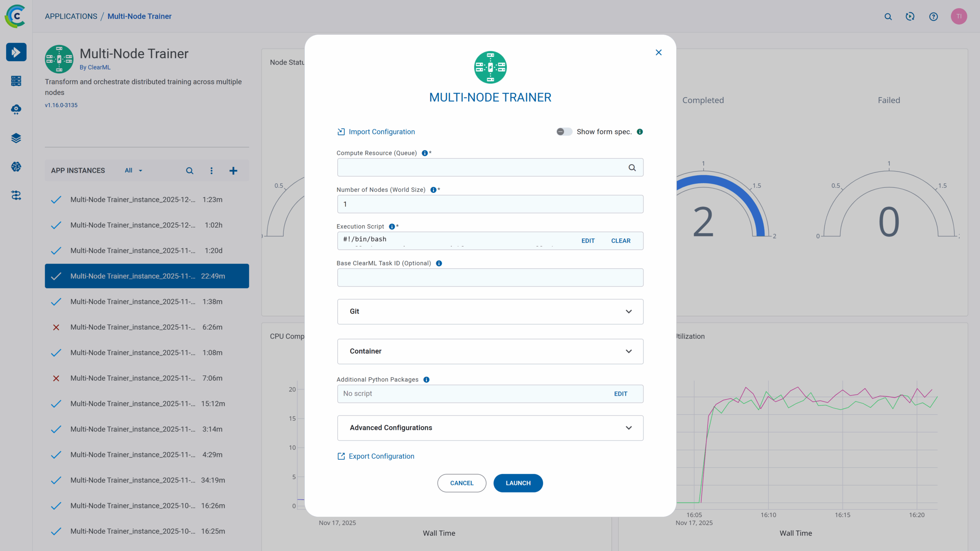The image size is (980, 551).
Task: Click APPLICATIONS in the breadcrumb
Action: click(71, 16)
